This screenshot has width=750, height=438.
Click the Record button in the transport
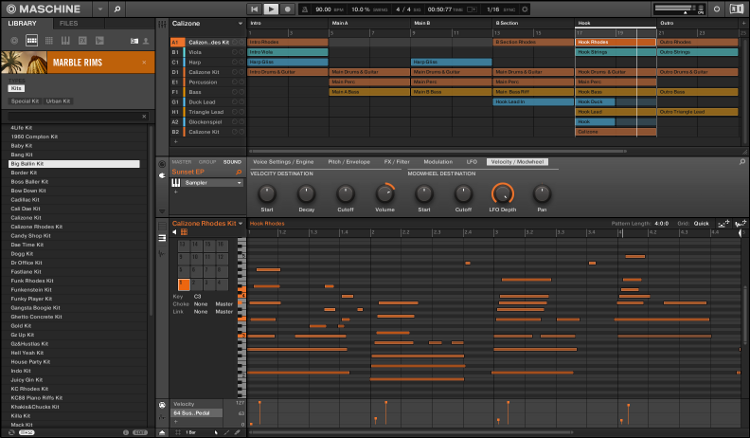point(287,9)
